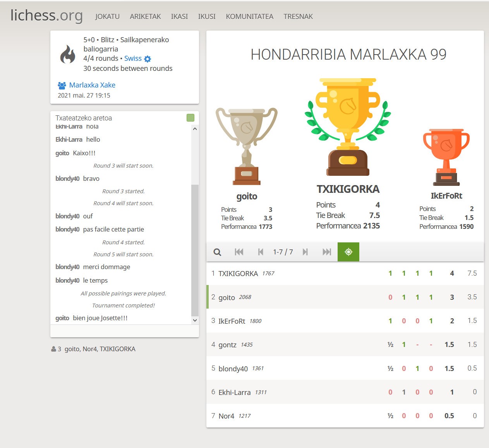This screenshot has height=448, width=489.
Task: Open the JOKATU menu
Action: (107, 17)
